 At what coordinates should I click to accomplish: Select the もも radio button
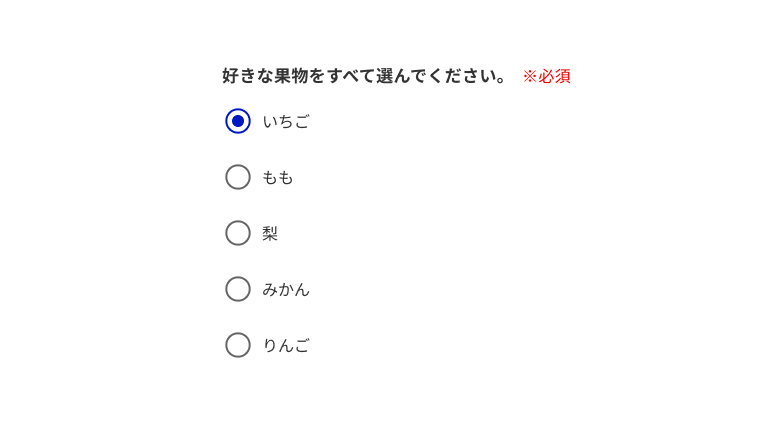coord(238,177)
